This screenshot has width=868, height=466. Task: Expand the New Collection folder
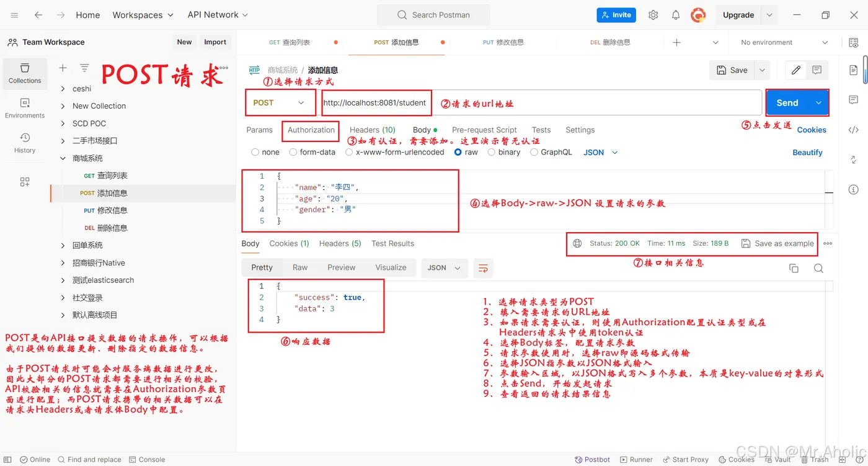click(x=63, y=106)
